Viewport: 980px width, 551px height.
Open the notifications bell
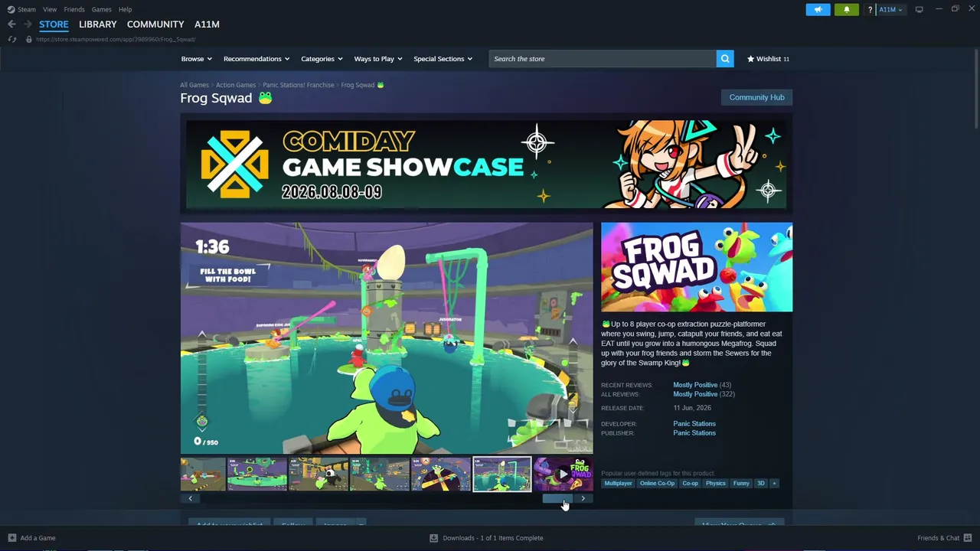846,9
